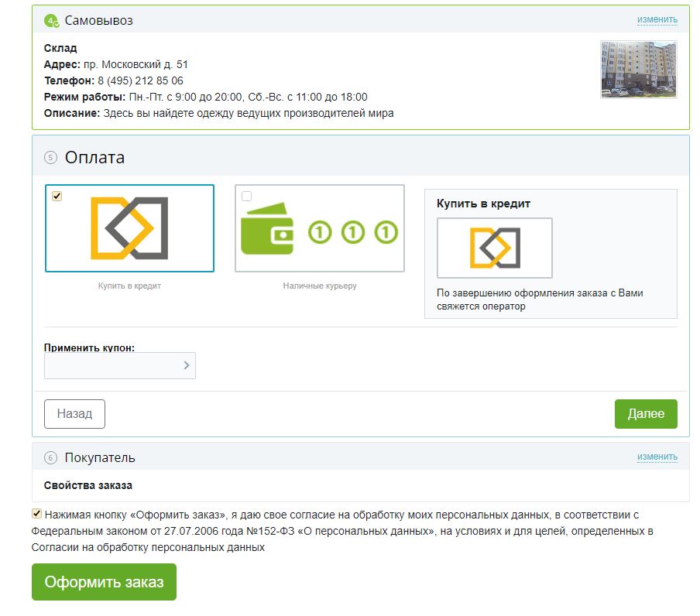Viewport: 700px width, 616px height.
Task: Click the Оформить заказ button
Action: (104, 582)
